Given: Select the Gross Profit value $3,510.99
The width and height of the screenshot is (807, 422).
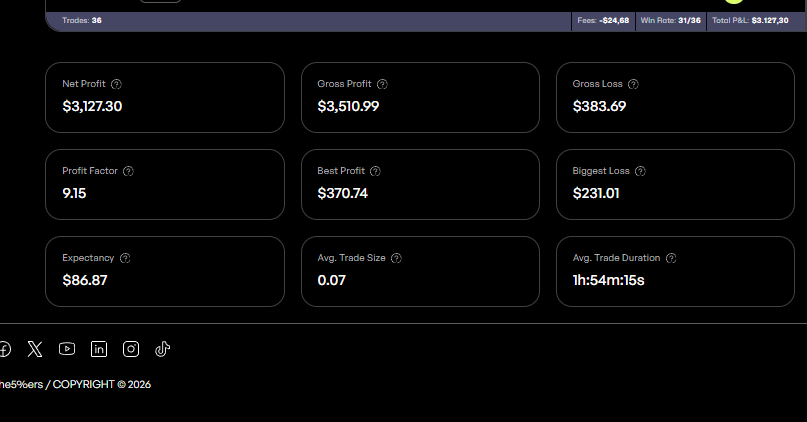Looking at the screenshot, I should pos(348,107).
